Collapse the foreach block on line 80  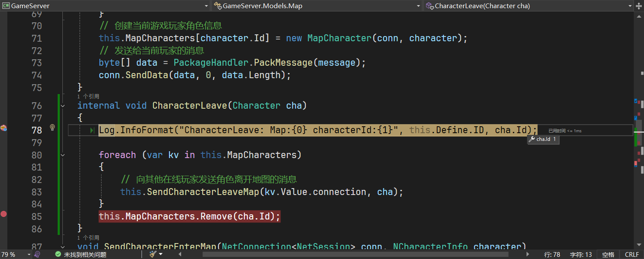click(63, 155)
